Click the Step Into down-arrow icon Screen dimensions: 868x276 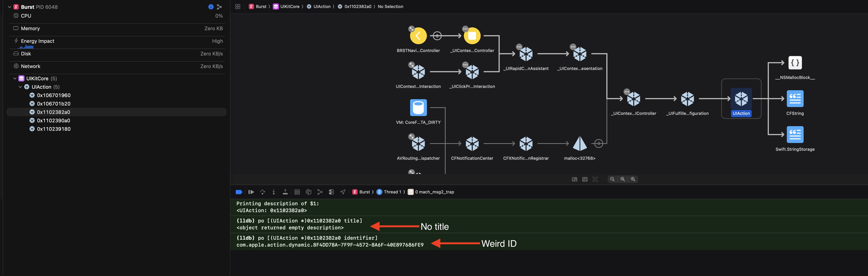pos(274,192)
